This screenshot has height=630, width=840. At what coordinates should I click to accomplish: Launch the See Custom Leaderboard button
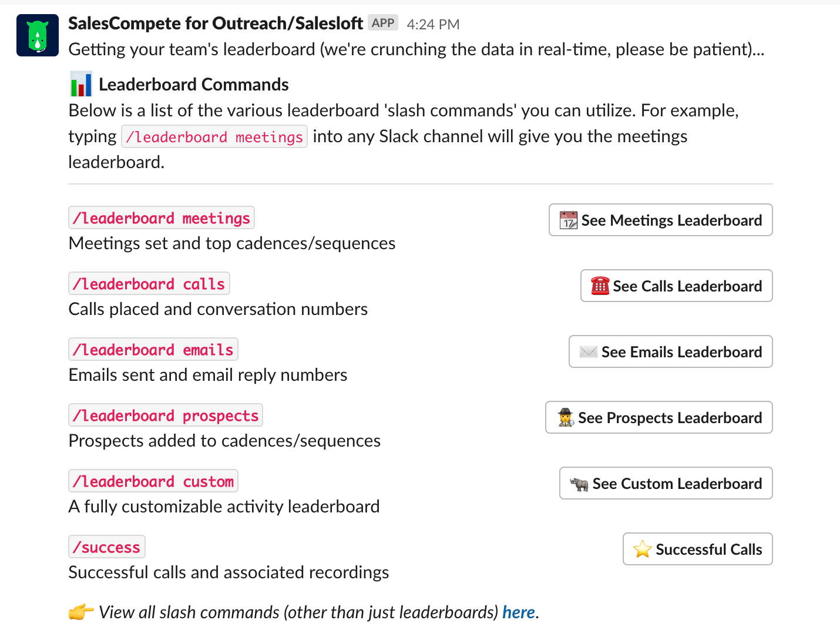coord(666,483)
